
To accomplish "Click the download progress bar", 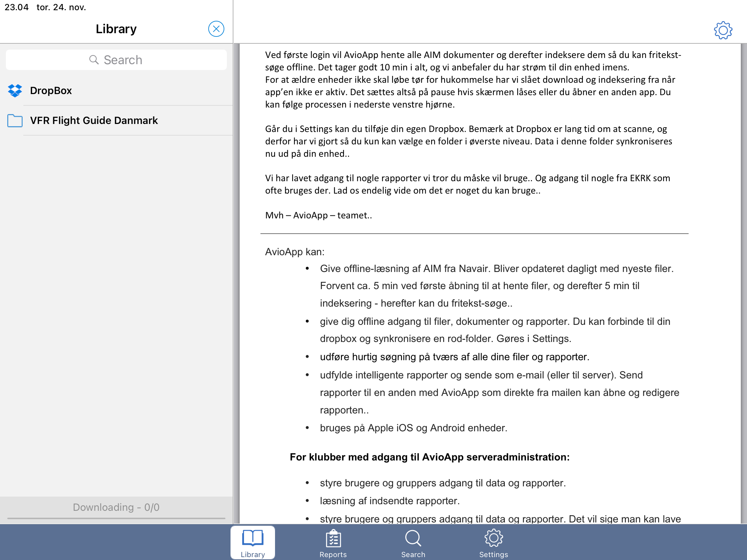I will [116, 518].
